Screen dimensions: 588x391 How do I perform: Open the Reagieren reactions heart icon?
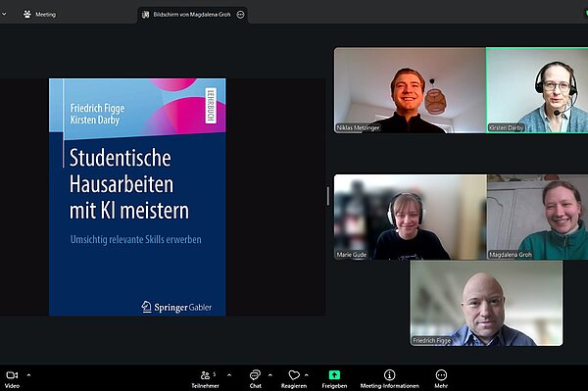[x=294, y=375]
